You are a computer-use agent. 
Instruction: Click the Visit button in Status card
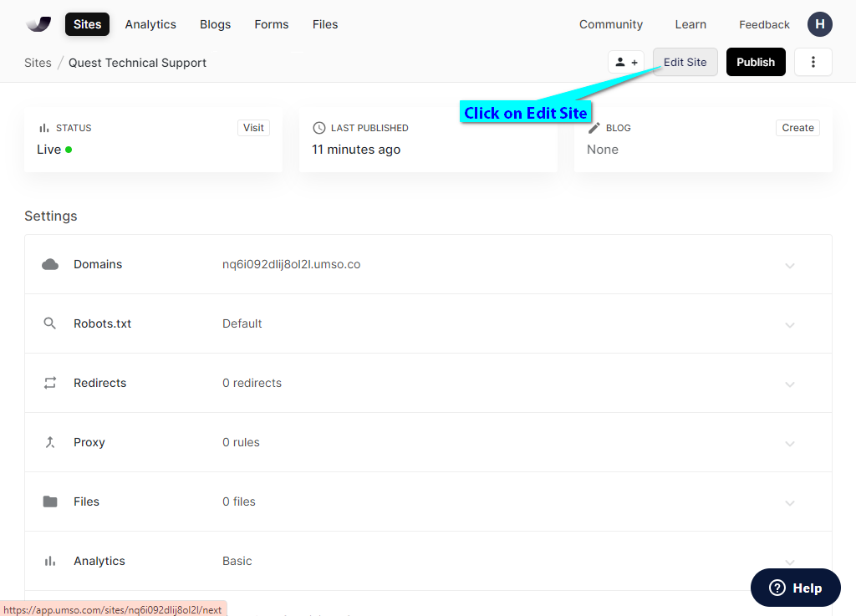[x=253, y=128]
